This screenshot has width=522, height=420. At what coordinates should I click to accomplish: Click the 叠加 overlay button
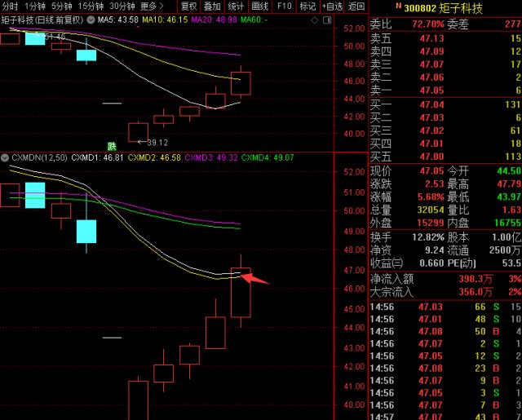(x=212, y=6)
